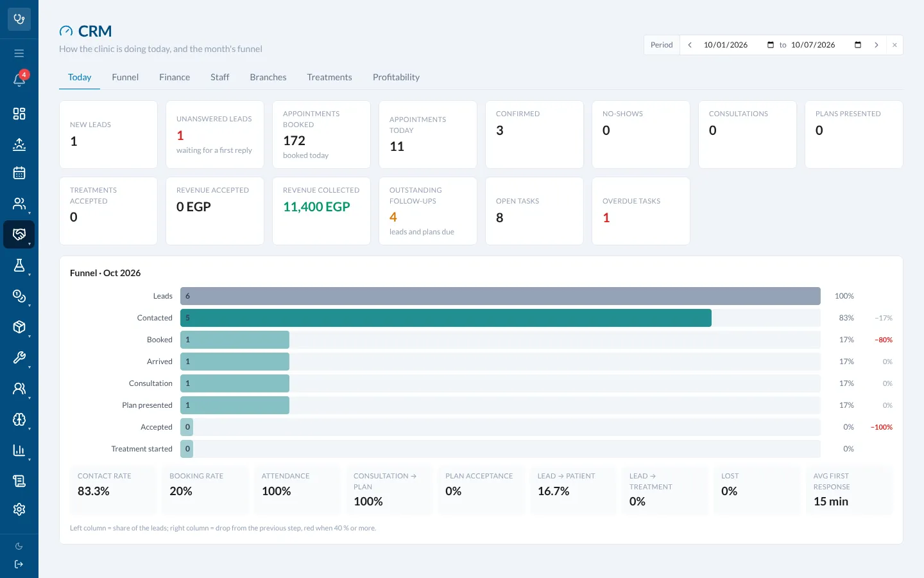Switch to the Finance tab
The height and width of the screenshot is (578, 924).
point(175,77)
